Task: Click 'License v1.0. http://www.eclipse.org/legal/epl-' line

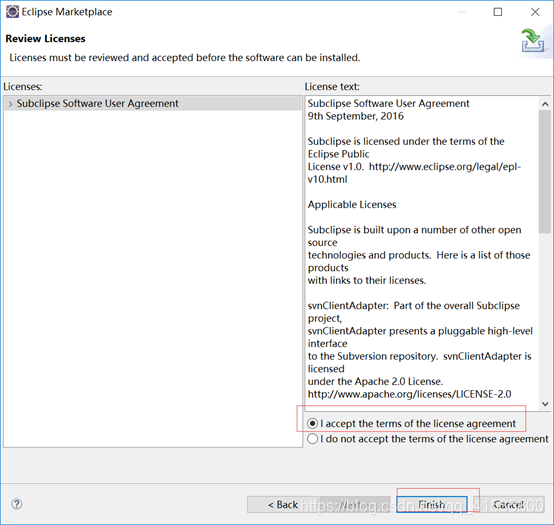Action: [414, 167]
